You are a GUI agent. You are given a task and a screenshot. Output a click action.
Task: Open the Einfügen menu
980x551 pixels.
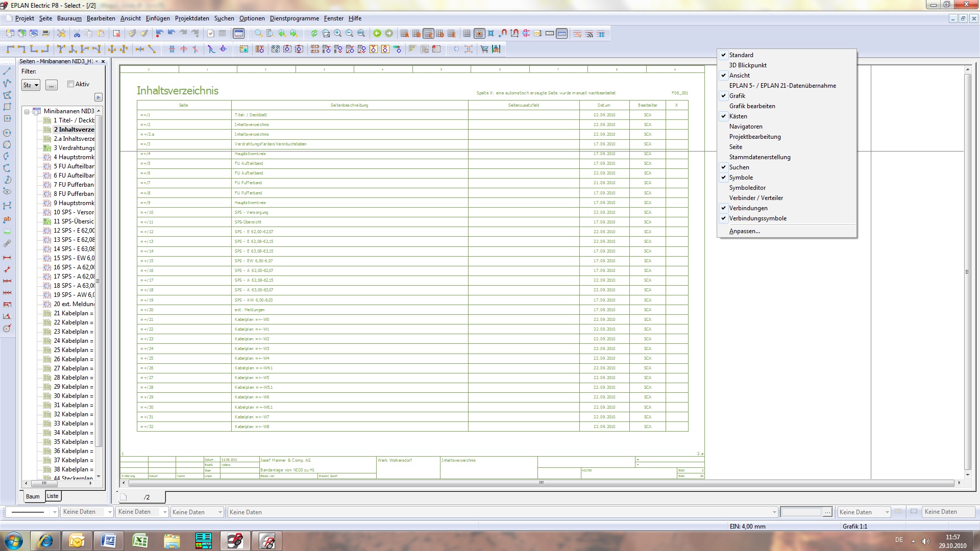pyautogui.click(x=158, y=18)
